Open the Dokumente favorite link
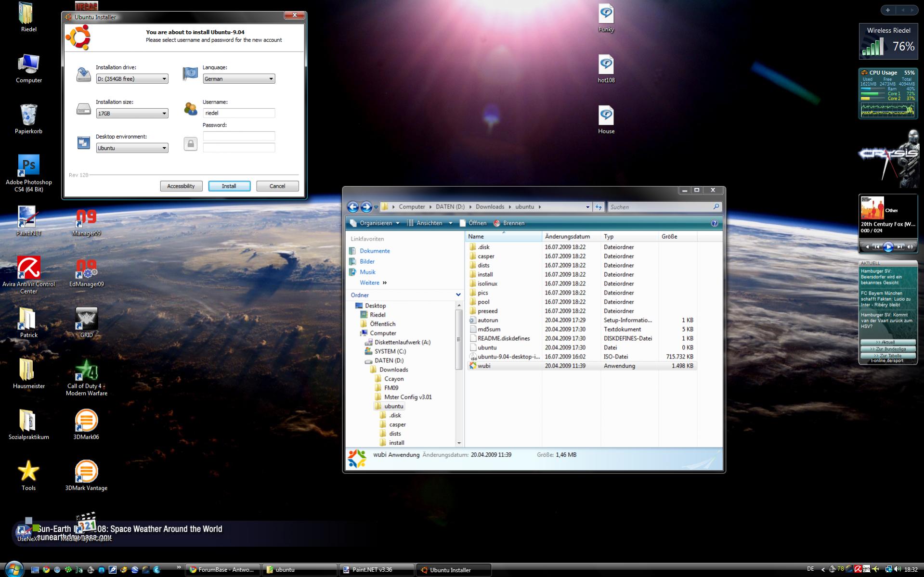Screen dimensions: 924x577 coord(375,251)
